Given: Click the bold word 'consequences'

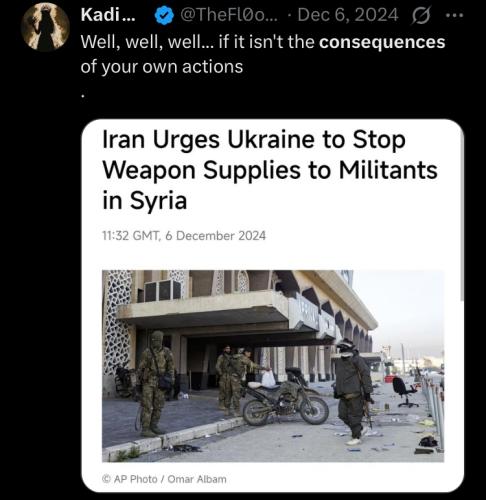Looking at the screenshot, I should click(382, 42).
